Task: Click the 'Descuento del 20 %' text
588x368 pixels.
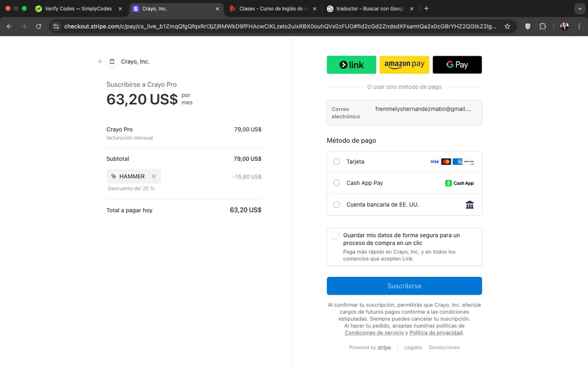Action: (x=131, y=189)
